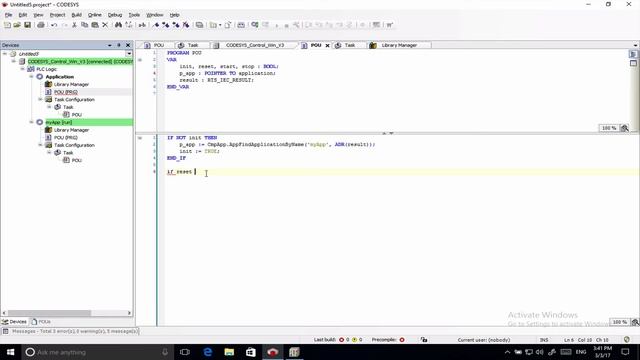Collapse the PLC Logic node
Viewport: 640px width, 360px height.
pos(22,69)
